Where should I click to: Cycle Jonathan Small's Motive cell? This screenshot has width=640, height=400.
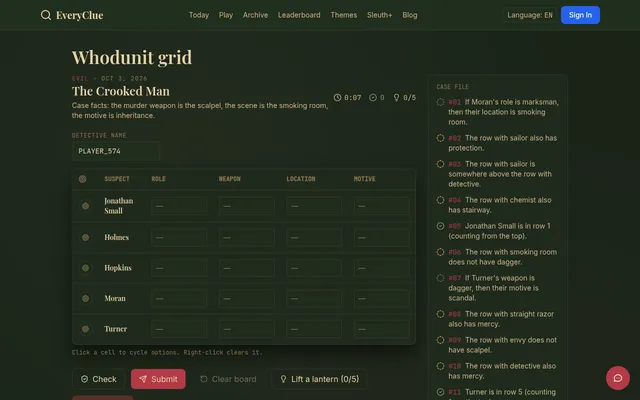[x=382, y=206]
